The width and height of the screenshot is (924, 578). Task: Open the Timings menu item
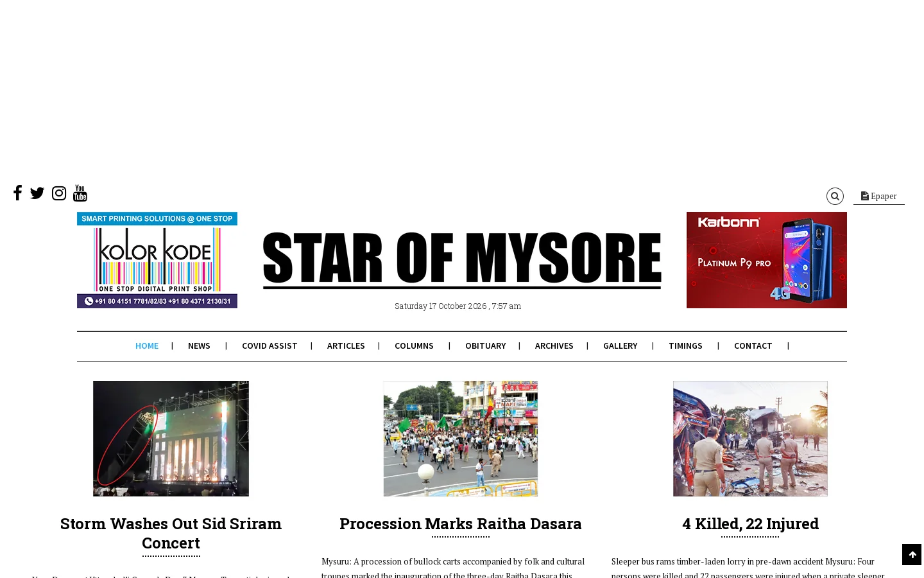[x=685, y=346]
